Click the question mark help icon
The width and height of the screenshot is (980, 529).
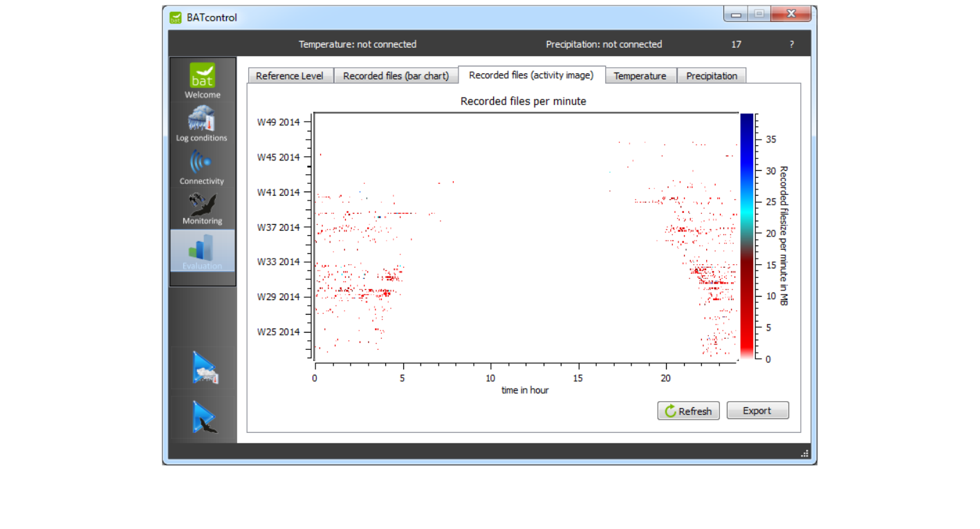(791, 44)
